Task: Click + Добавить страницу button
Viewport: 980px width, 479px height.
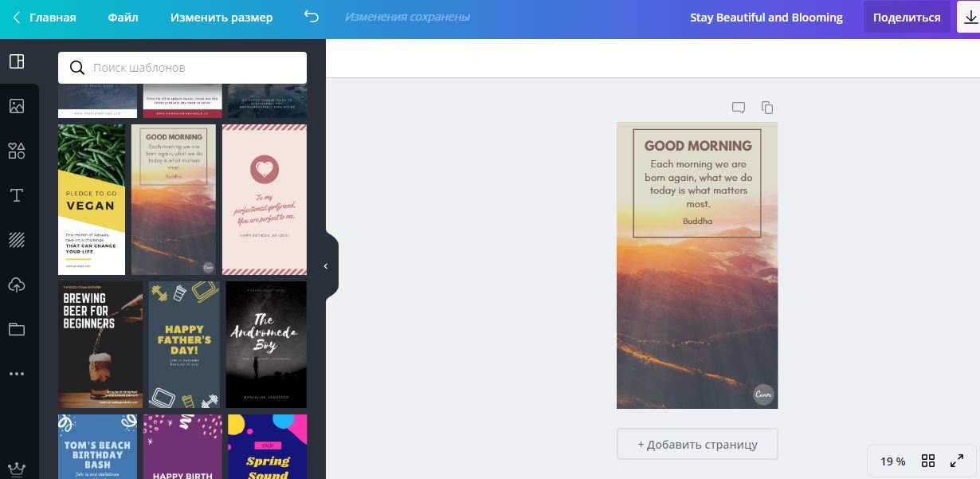Action: point(697,444)
